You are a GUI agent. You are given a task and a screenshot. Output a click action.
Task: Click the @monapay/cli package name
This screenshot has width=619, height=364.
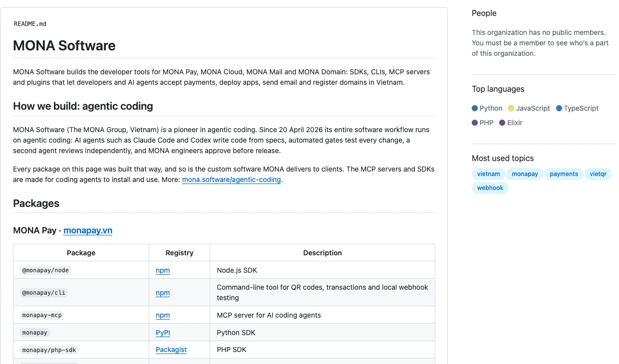tap(43, 293)
